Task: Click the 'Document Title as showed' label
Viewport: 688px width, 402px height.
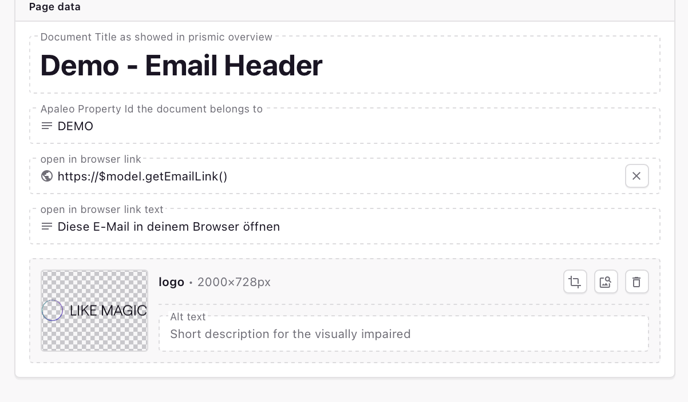Action: point(156,37)
